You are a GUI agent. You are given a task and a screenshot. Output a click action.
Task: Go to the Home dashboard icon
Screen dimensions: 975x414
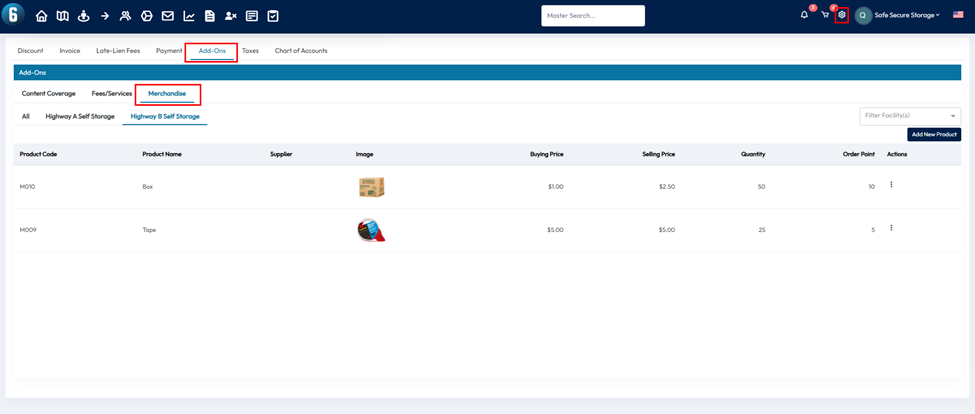tap(41, 16)
